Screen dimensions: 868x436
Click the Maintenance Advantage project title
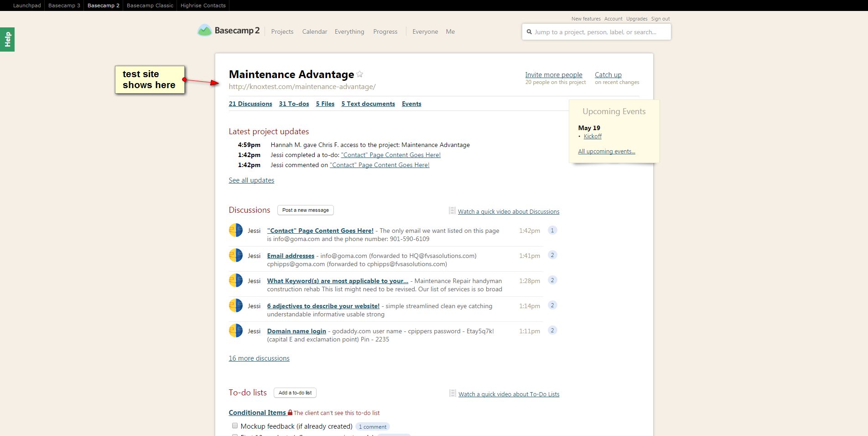click(x=291, y=74)
